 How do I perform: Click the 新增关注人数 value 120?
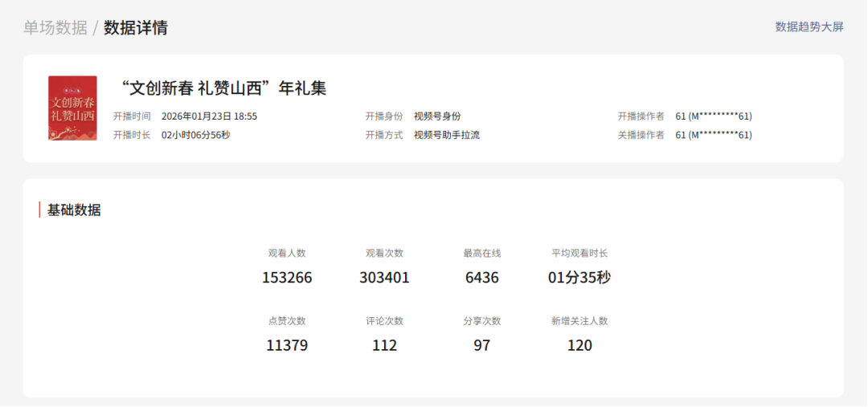pos(579,345)
